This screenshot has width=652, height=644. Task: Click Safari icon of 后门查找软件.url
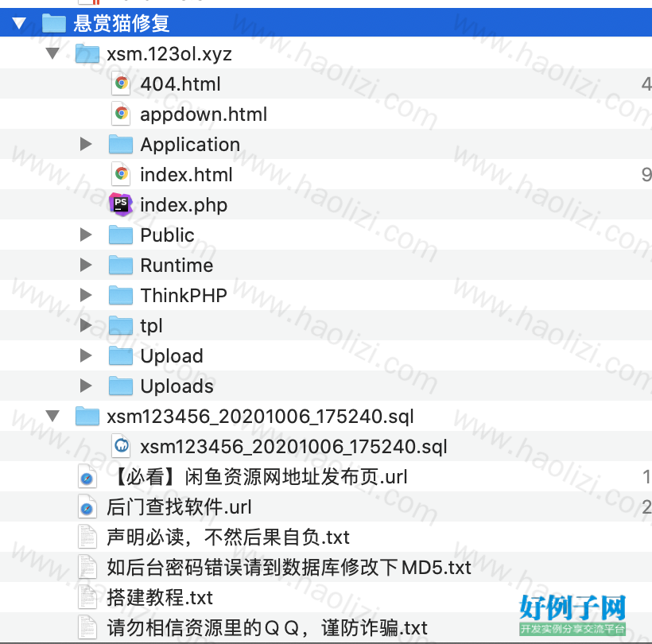coord(87,506)
